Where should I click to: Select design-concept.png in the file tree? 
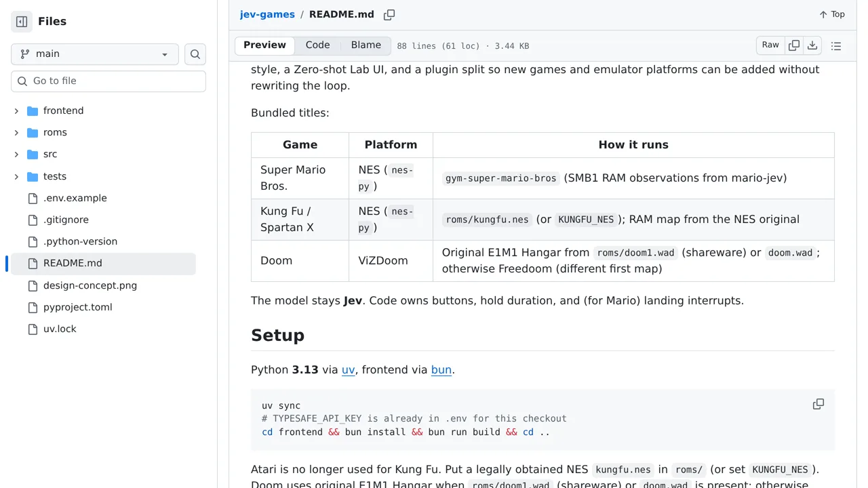click(90, 285)
